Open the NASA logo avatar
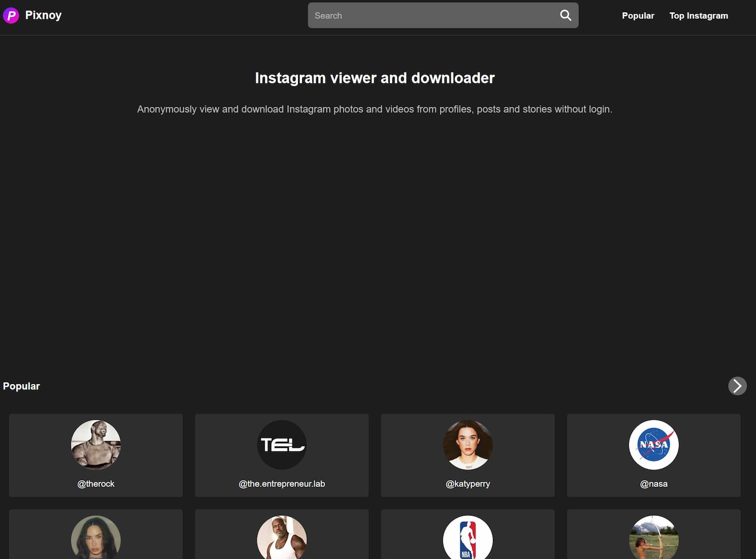 [x=654, y=445]
